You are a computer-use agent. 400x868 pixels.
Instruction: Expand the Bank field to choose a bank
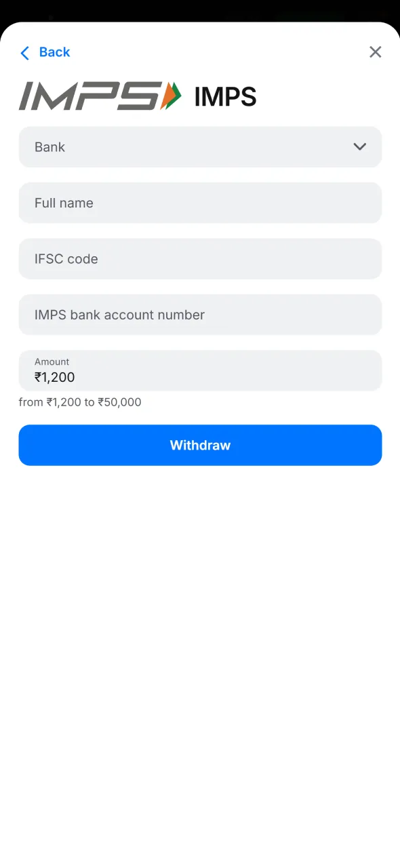pos(200,146)
